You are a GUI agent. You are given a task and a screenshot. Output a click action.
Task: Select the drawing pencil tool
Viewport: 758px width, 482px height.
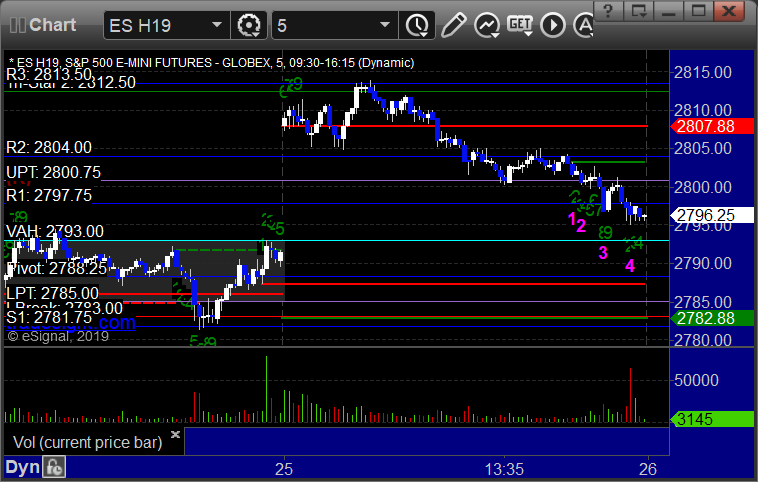[453, 25]
